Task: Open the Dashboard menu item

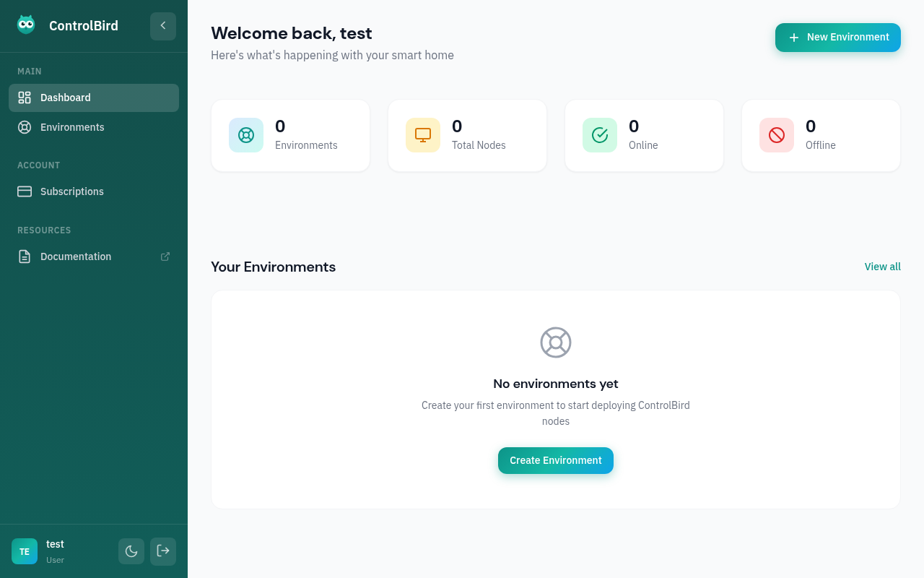Action: (x=94, y=98)
